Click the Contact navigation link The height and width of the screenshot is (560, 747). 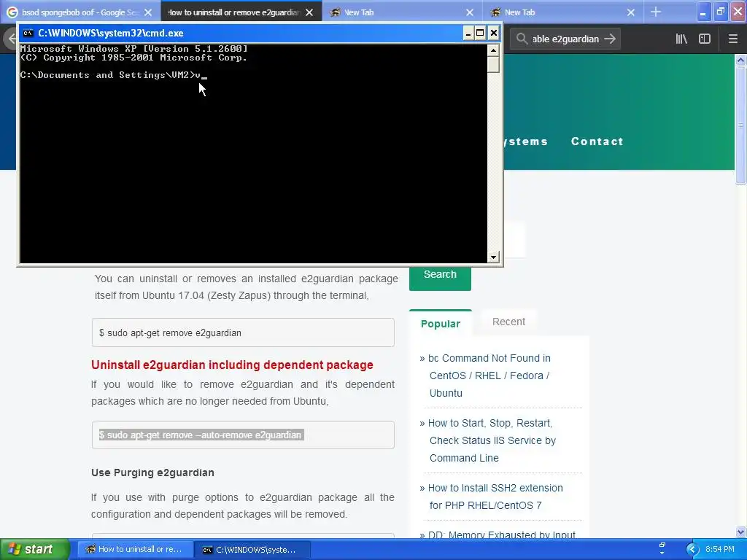tap(597, 141)
